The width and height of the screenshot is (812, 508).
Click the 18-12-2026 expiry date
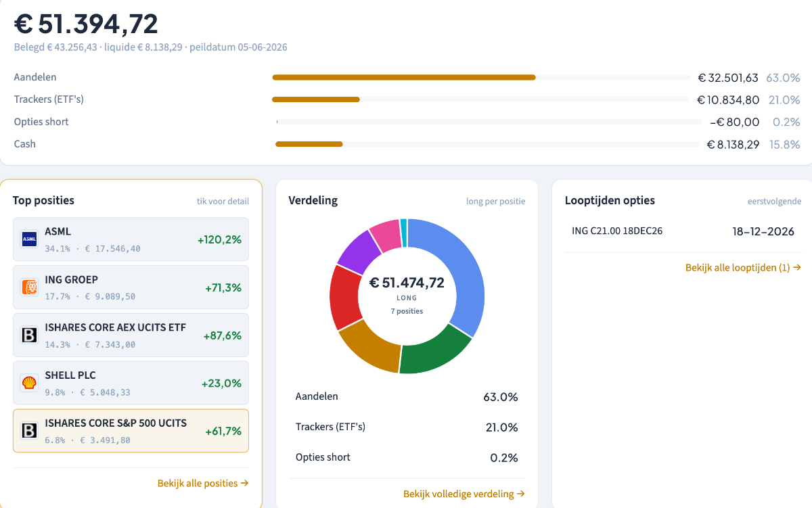pyautogui.click(x=763, y=231)
